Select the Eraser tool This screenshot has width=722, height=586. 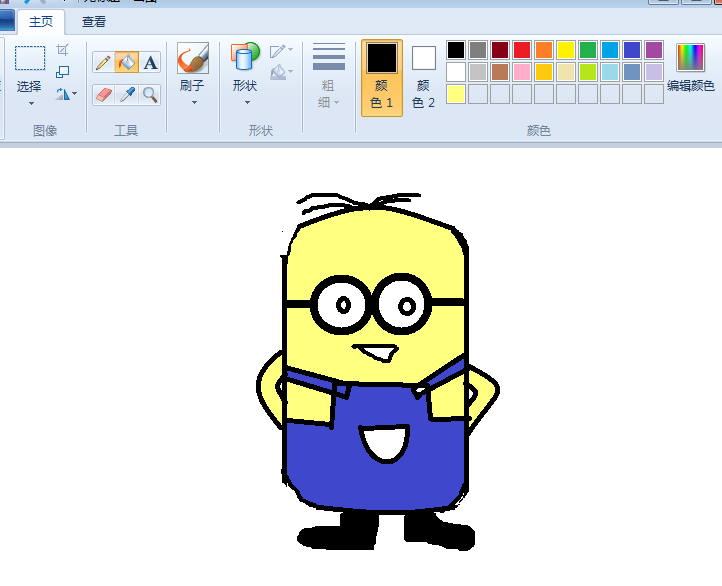[x=104, y=95]
